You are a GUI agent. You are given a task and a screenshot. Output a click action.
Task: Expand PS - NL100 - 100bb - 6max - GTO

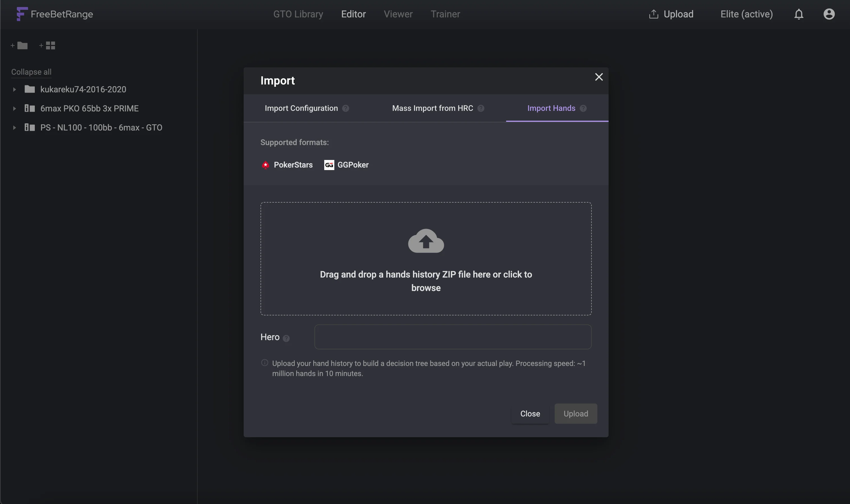click(14, 128)
